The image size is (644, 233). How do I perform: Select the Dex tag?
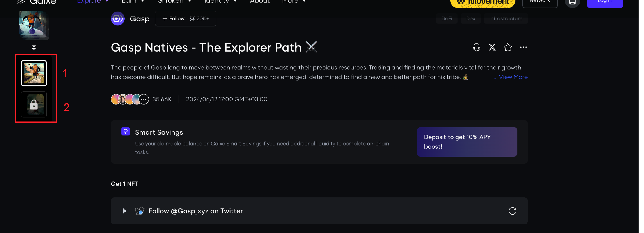point(471,18)
